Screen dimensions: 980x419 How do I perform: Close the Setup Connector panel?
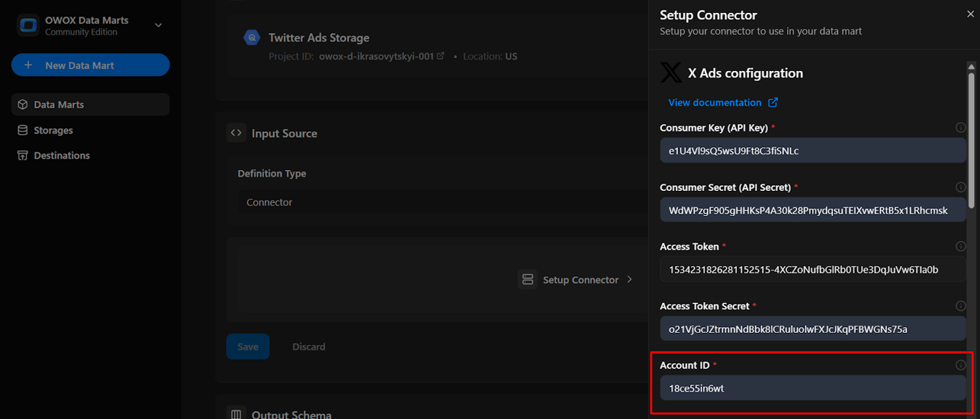click(x=971, y=14)
